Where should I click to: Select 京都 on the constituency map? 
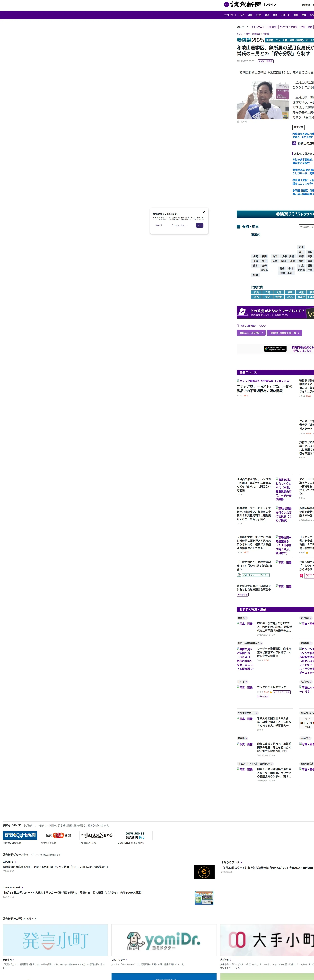pos(301,256)
